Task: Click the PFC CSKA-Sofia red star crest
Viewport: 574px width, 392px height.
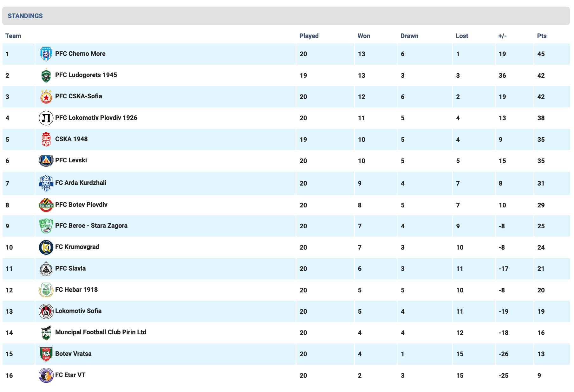Action: click(x=46, y=97)
